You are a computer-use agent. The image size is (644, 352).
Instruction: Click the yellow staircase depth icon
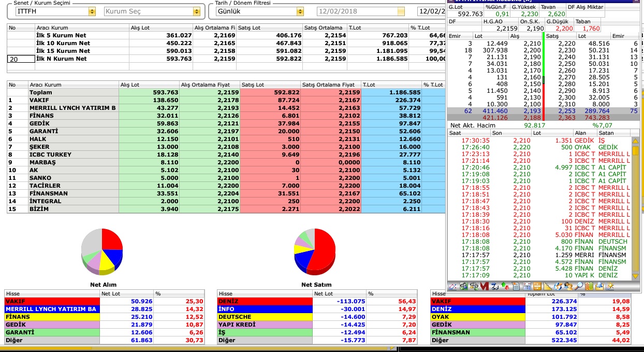pyautogui.click(x=548, y=286)
